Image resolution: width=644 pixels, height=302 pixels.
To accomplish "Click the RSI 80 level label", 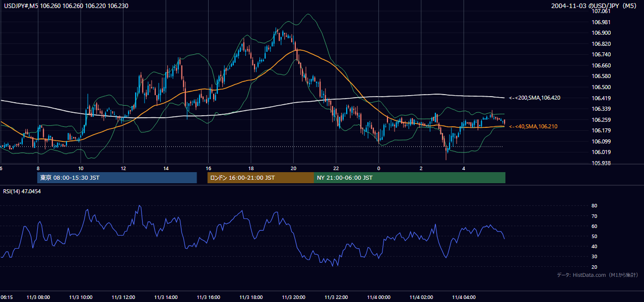I will click(x=594, y=206).
